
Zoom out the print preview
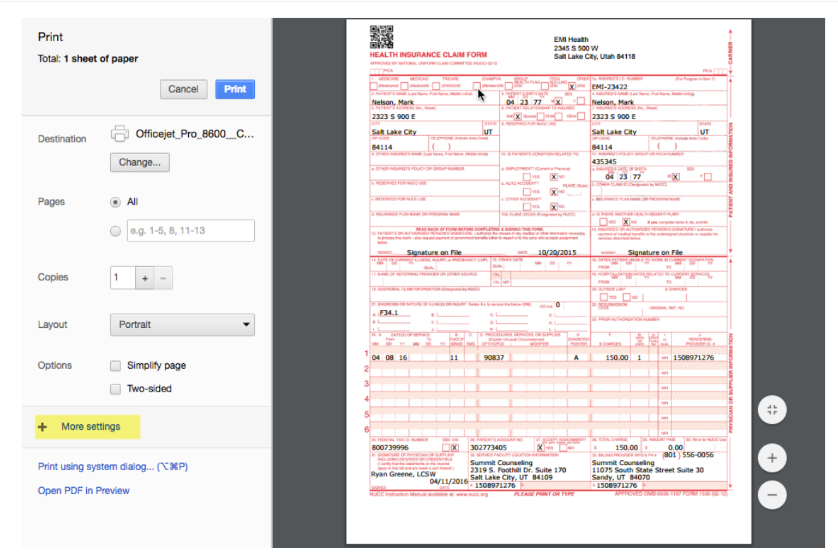click(x=772, y=495)
